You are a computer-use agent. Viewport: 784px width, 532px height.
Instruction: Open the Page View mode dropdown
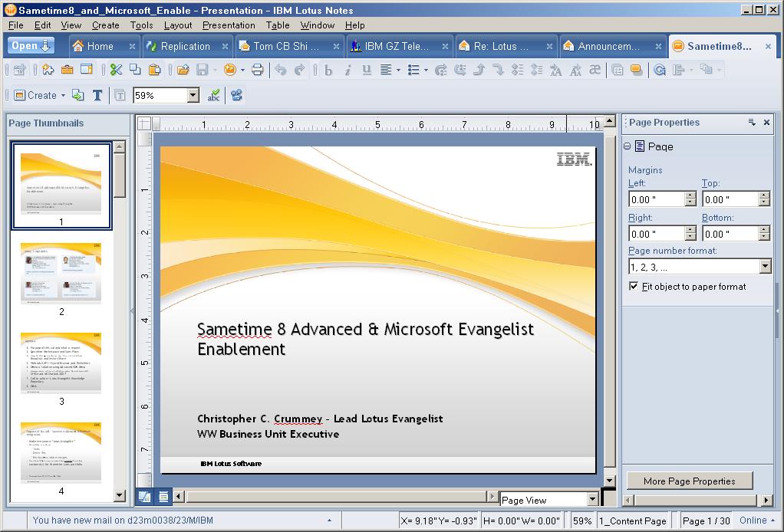593,499
